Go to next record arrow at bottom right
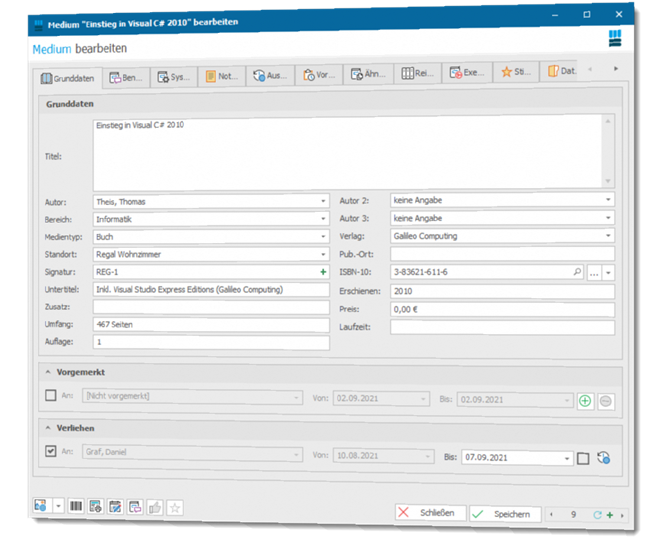 622,516
